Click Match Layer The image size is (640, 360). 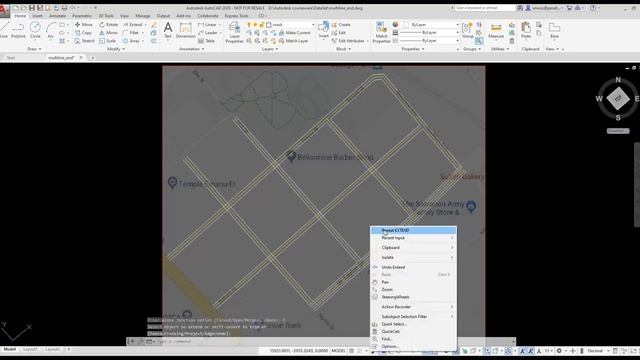pos(293,41)
